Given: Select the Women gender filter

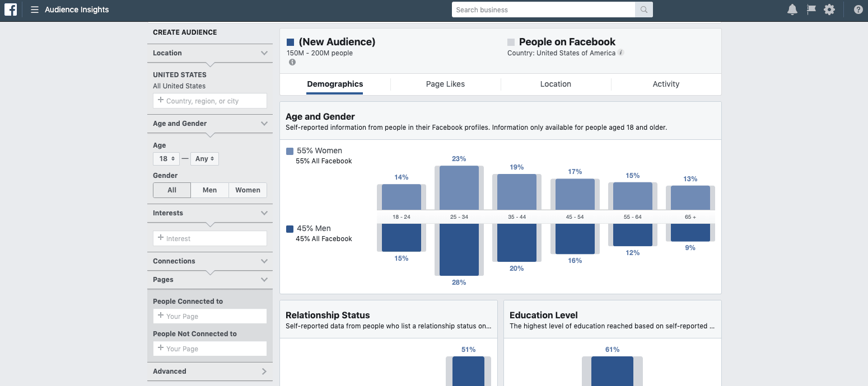Looking at the screenshot, I should [x=248, y=190].
